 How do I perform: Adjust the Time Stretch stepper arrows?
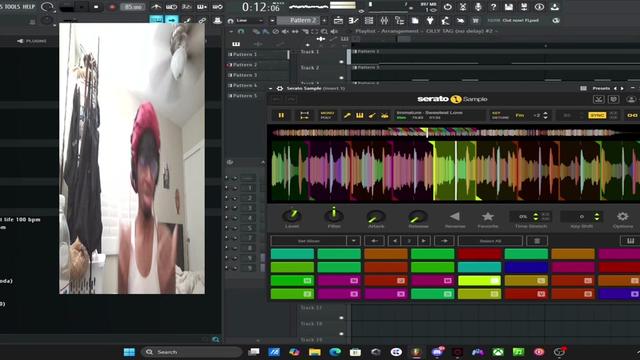[x=536, y=216]
